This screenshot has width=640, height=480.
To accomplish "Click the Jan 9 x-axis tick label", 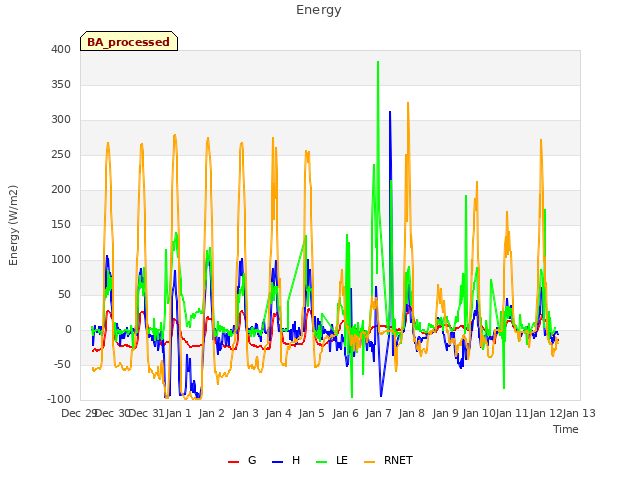I will (445, 413).
